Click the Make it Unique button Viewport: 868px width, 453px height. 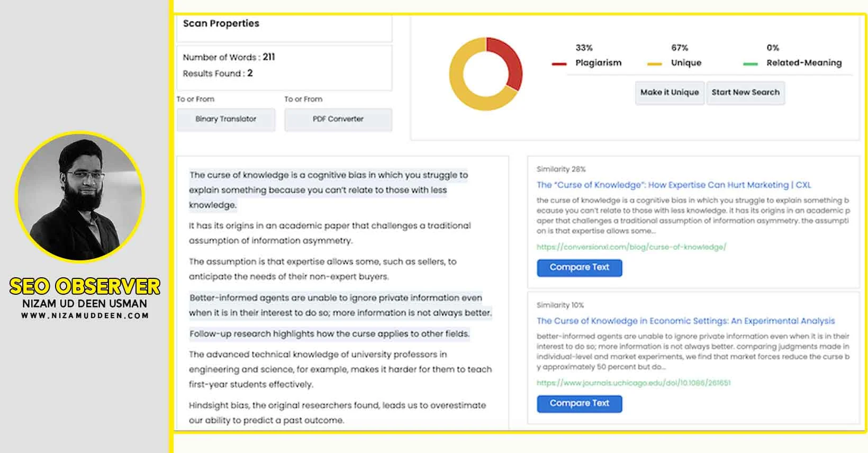pyautogui.click(x=670, y=93)
